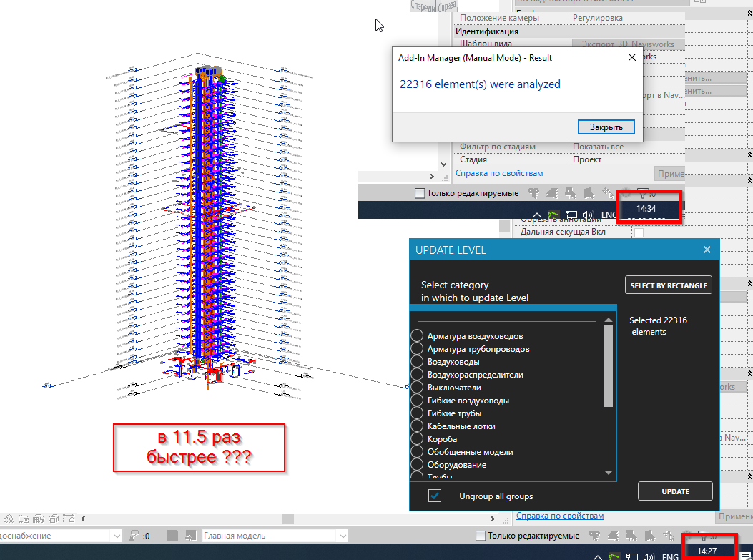Check Только редактируемые near 14:34 clock
753x560 pixels.
[x=420, y=193]
